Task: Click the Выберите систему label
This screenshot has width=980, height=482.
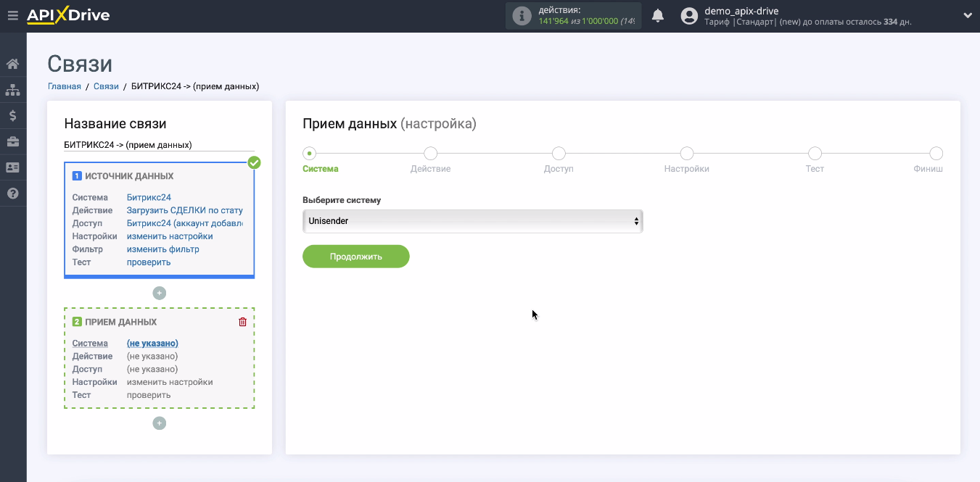Action: [342, 200]
